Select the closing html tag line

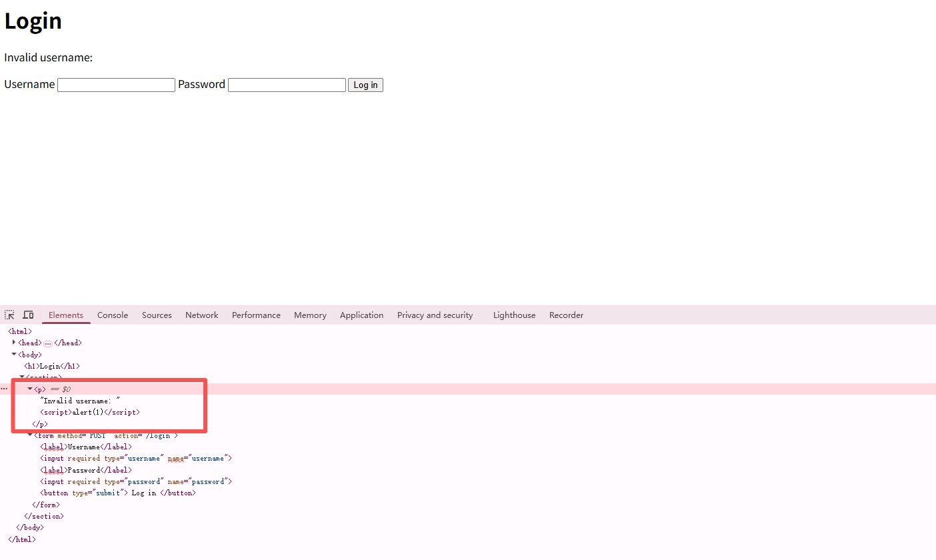tap(22, 539)
